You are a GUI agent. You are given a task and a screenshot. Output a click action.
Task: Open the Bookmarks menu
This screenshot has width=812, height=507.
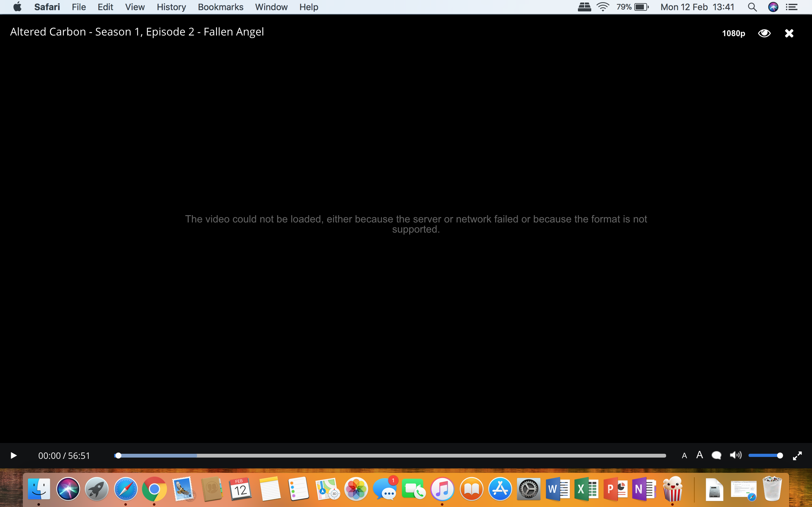point(220,7)
